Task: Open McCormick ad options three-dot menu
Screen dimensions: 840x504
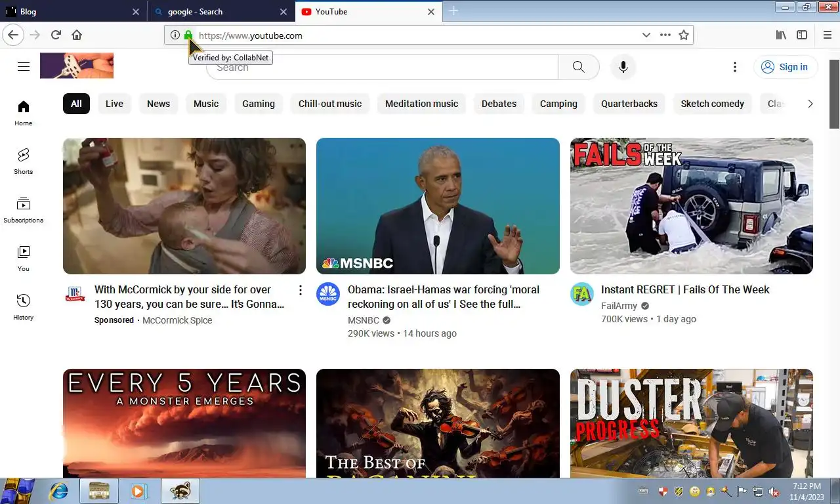Action: tap(301, 290)
